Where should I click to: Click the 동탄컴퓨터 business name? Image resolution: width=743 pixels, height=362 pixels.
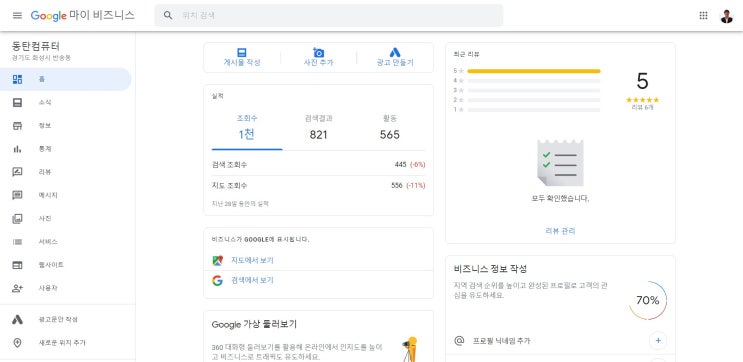point(36,46)
